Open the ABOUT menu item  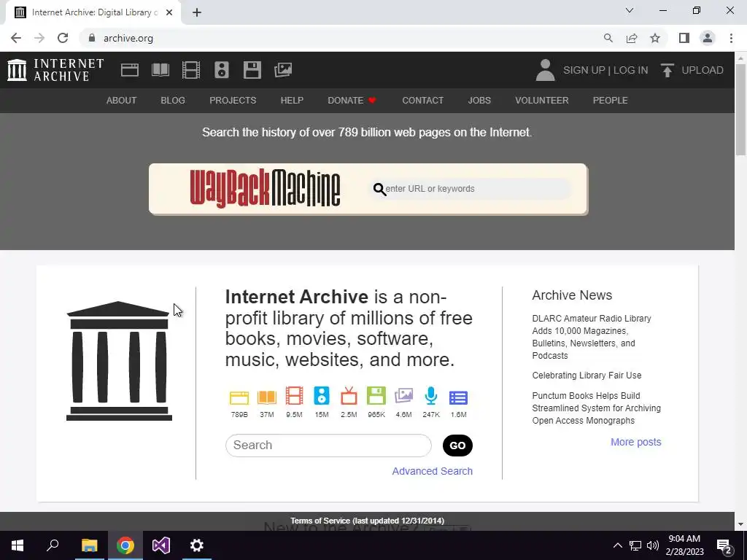[122, 101]
